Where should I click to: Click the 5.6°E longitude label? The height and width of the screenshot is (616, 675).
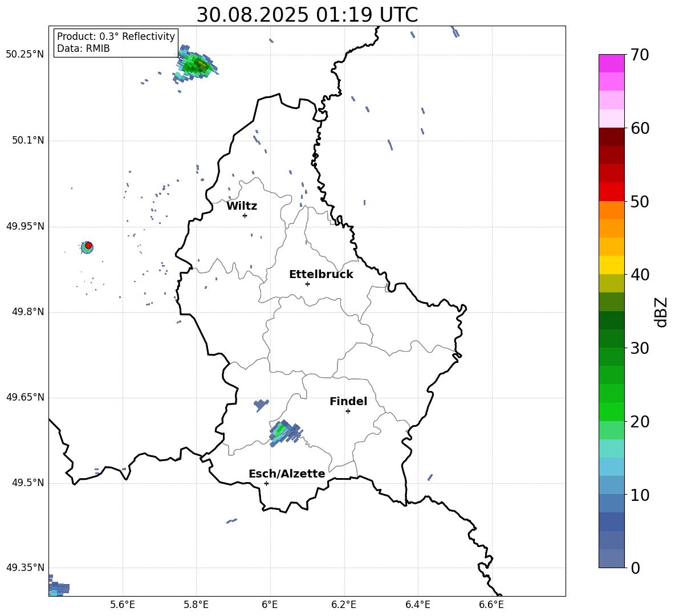[123, 605]
